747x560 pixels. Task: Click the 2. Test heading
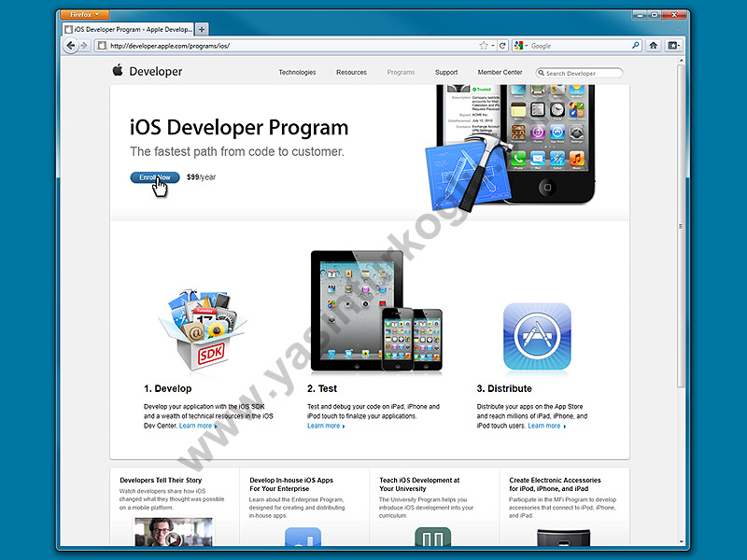tap(322, 388)
